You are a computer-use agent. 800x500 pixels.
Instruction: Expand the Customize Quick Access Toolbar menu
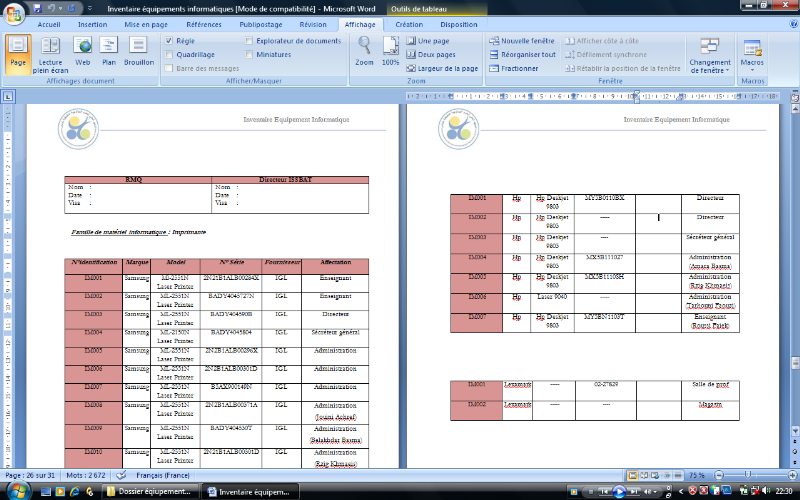coord(90,8)
